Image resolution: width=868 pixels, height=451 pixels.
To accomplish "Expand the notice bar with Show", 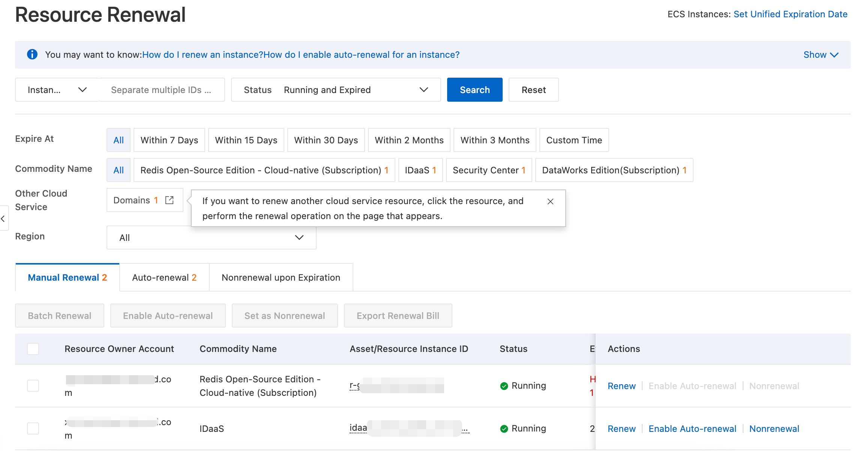I will click(821, 55).
